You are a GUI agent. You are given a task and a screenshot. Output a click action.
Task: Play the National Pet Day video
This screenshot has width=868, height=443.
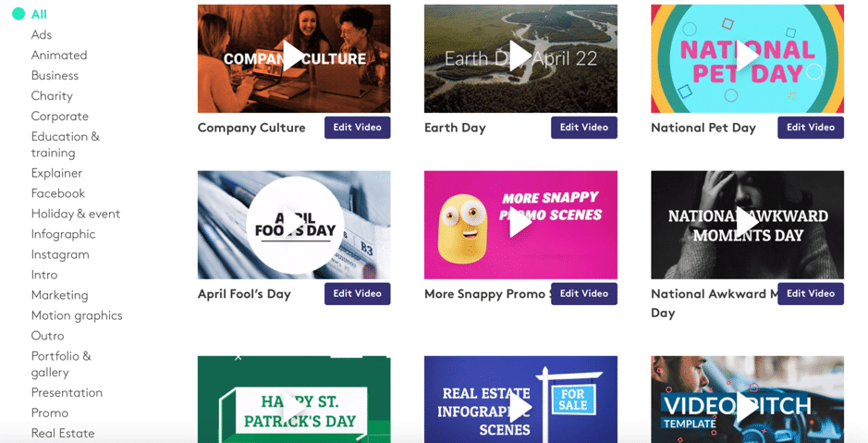[747, 56]
